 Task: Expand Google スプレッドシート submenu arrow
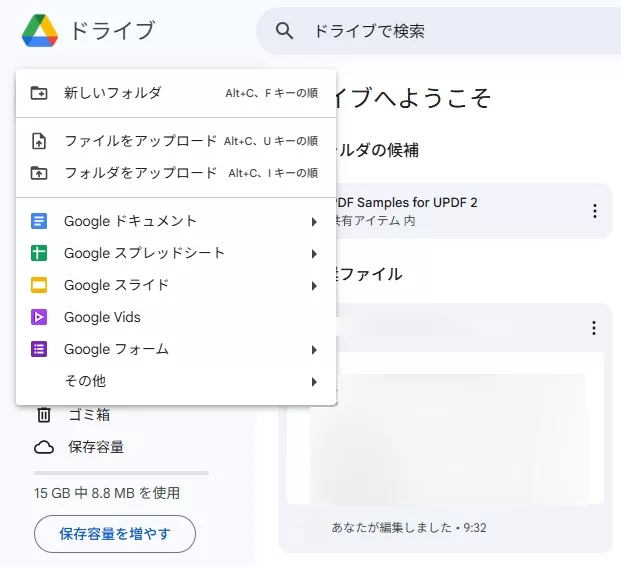point(314,254)
